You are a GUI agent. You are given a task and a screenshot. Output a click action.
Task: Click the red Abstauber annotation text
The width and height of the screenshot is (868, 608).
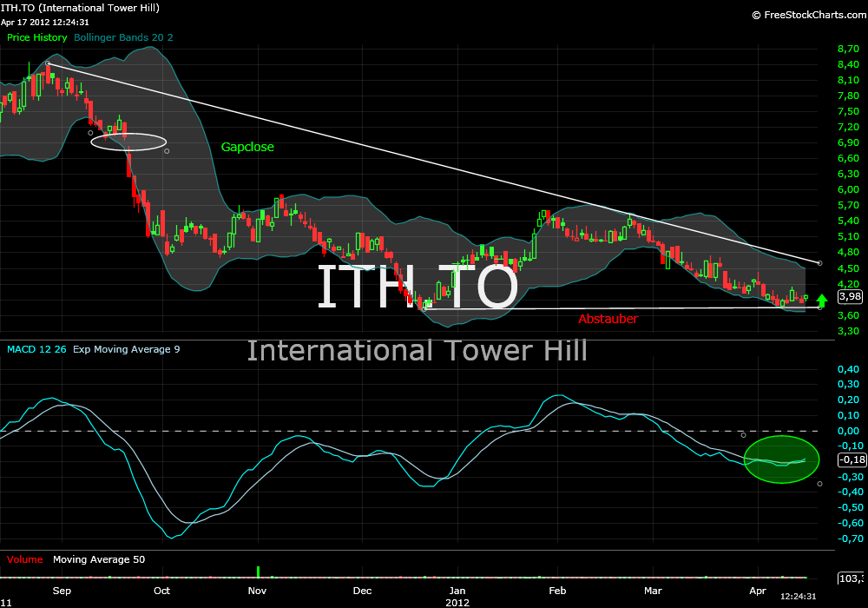pos(608,319)
